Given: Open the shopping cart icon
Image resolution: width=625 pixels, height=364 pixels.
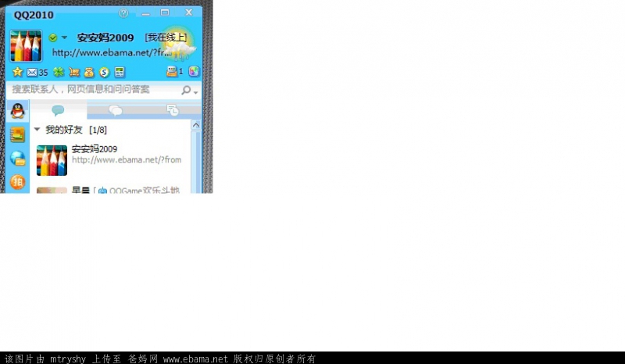Looking at the screenshot, I should 74,72.
